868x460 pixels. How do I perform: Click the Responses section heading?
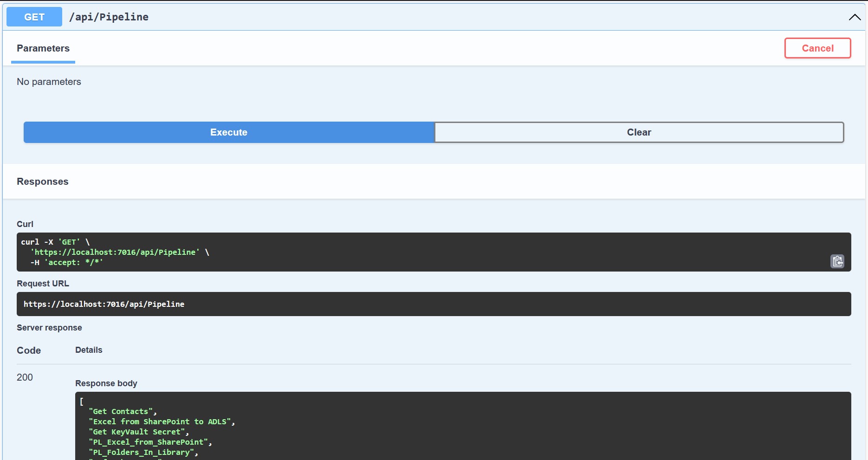(43, 181)
